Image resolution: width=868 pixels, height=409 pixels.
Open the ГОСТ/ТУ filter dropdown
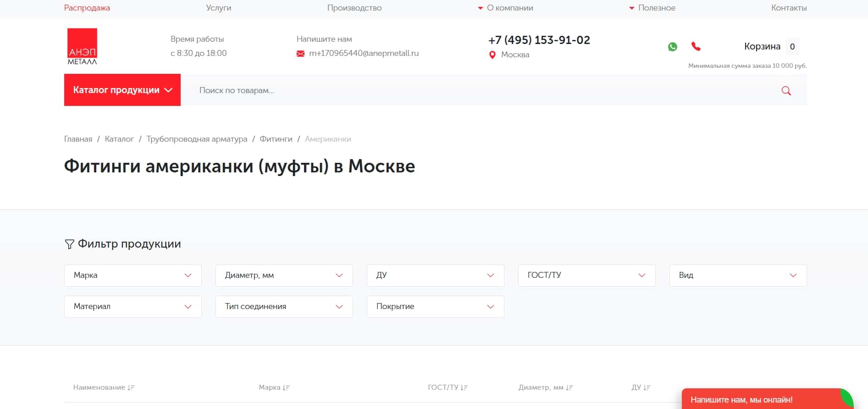587,276
